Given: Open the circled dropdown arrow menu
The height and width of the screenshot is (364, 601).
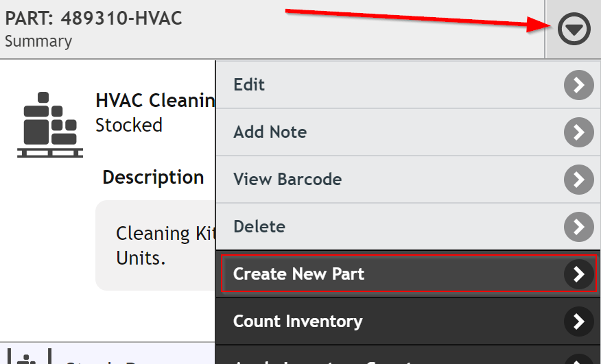Looking at the screenshot, I should [574, 29].
